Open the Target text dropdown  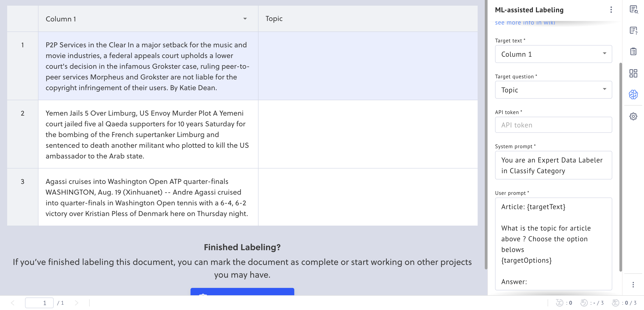click(x=553, y=54)
